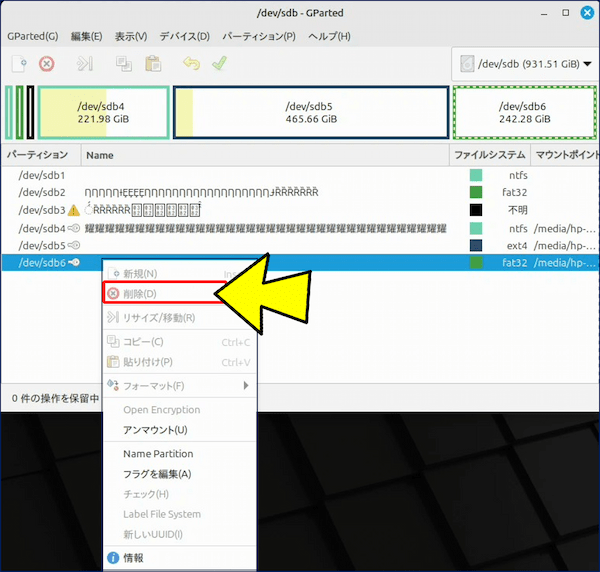
Task: Select 削除(D) in the context menu
Action: click(x=140, y=294)
